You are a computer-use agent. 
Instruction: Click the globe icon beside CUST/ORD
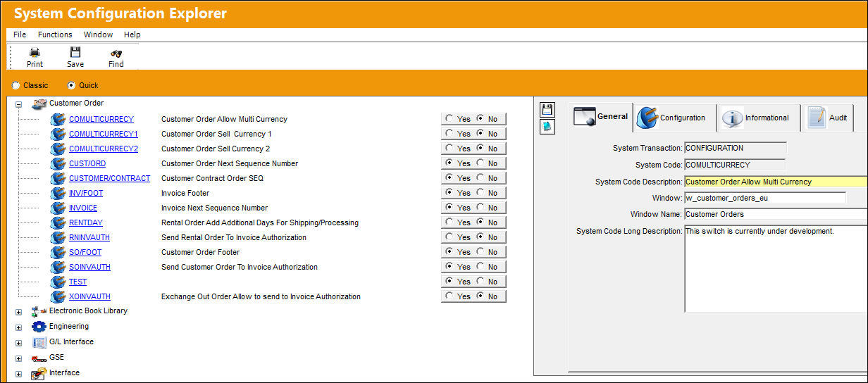pyautogui.click(x=58, y=163)
